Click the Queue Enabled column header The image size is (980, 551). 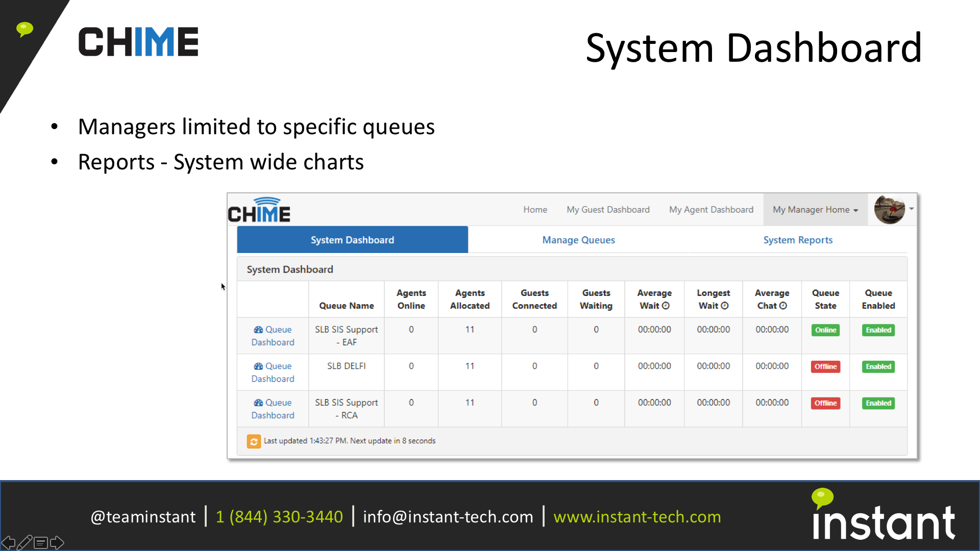[x=878, y=299]
